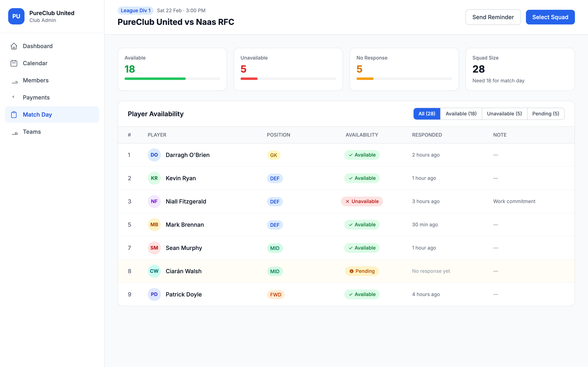Show Unavailable (5) players tab

pyautogui.click(x=504, y=114)
